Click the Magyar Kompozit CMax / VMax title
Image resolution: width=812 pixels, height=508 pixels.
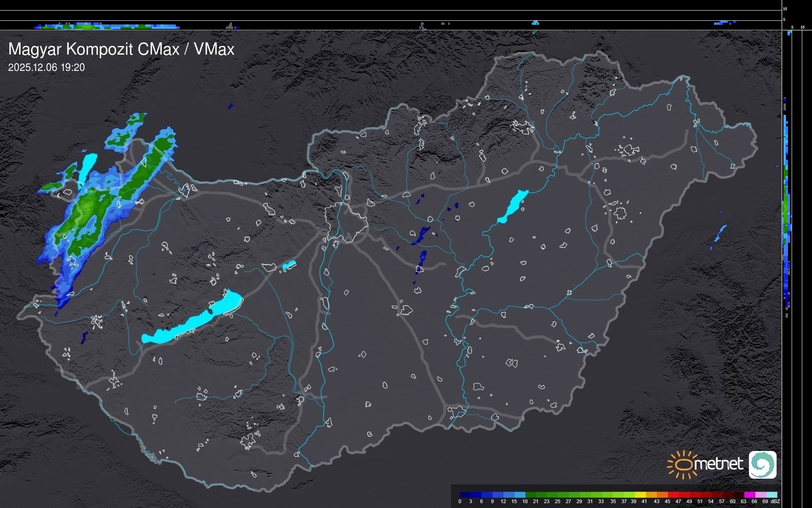121,49
